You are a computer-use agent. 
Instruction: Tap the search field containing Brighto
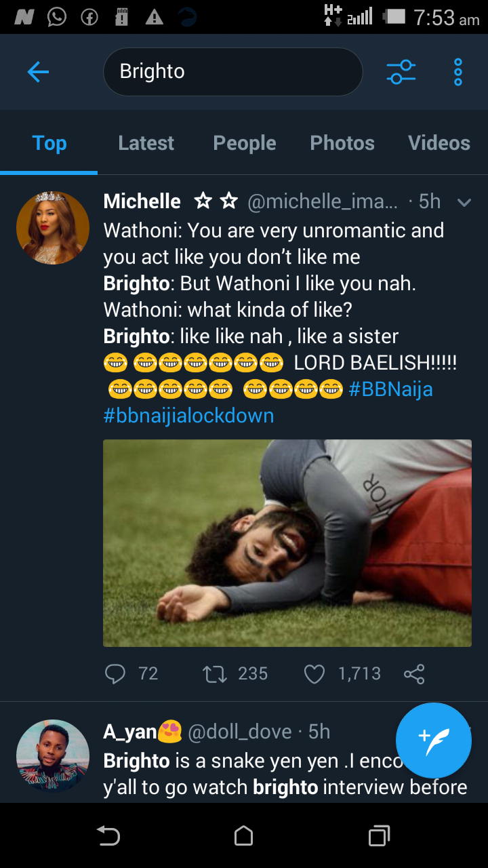232,71
